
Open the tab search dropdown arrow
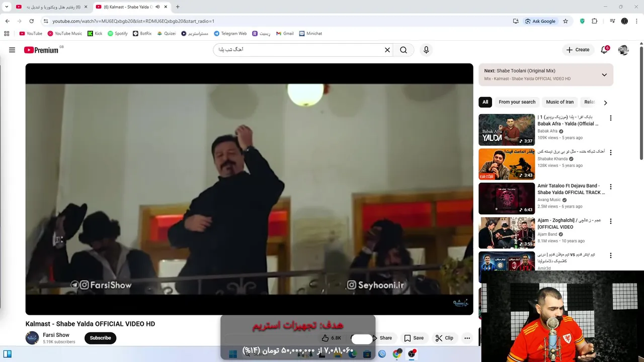pyautogui.click(x=7, y=7)
